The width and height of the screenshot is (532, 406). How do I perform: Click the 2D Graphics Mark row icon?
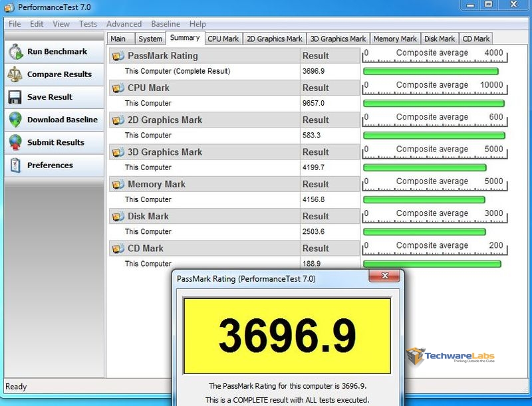pyautogui.click(x=118, y=120)
